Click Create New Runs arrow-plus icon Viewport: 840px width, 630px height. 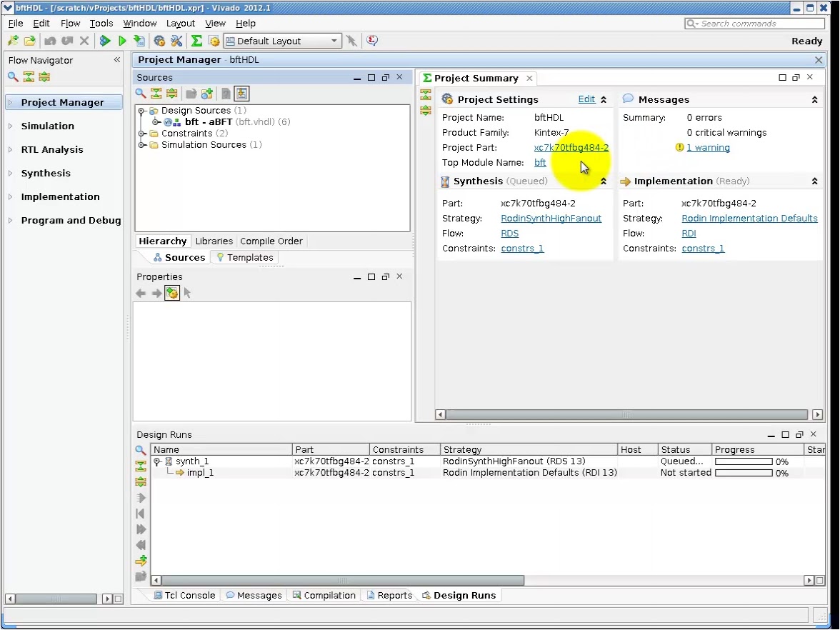click(141, 561)
